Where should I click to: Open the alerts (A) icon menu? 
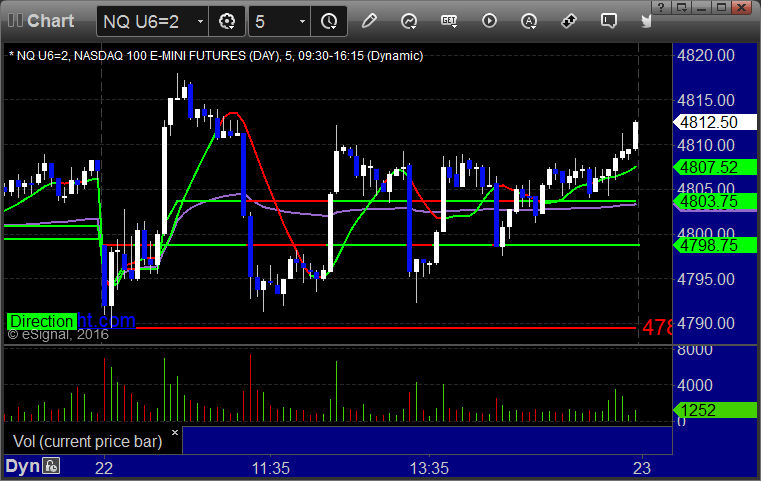529,21
